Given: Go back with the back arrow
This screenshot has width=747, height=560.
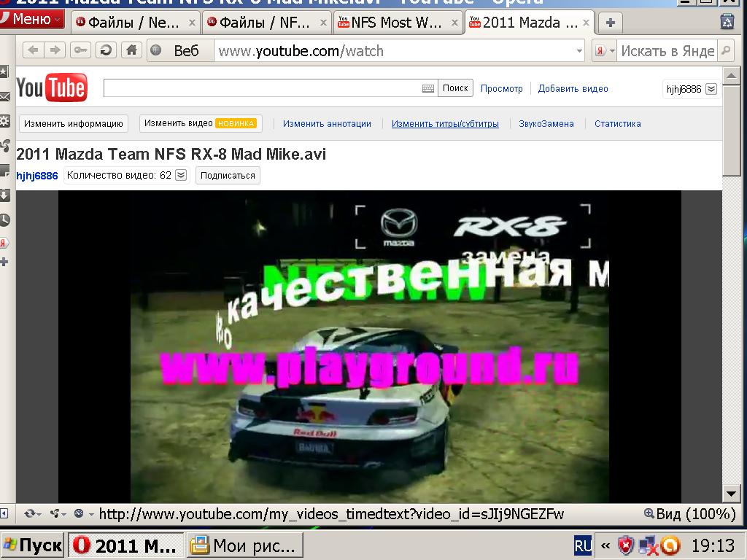Looking at the screenshot, I should point(33,50).
